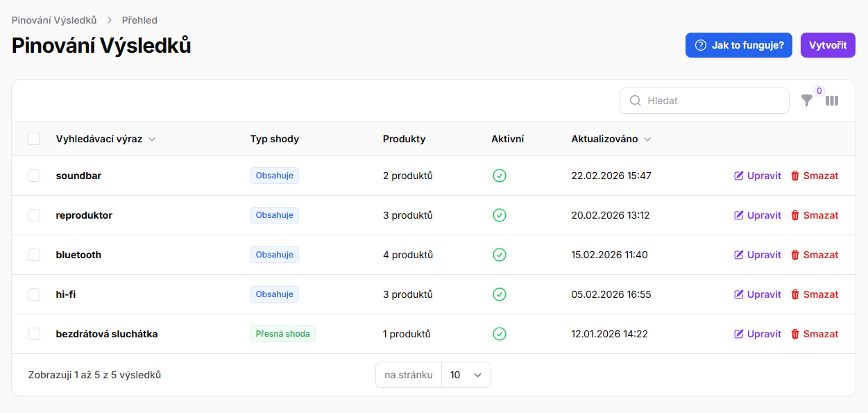
Task: Click the active status icon for hi-fi
Action: tap(499, 294)
